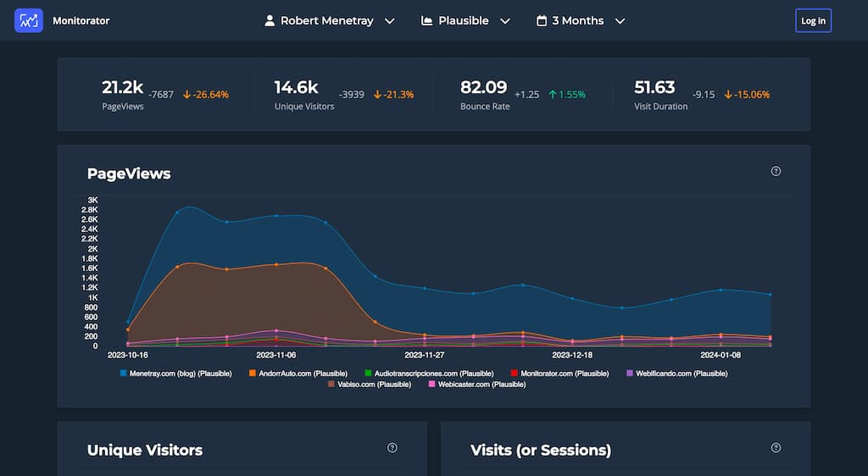Open help icon for PageViews chart
Image resolution: width=868 pixels, height=476 pixels.
coord(776,171)
